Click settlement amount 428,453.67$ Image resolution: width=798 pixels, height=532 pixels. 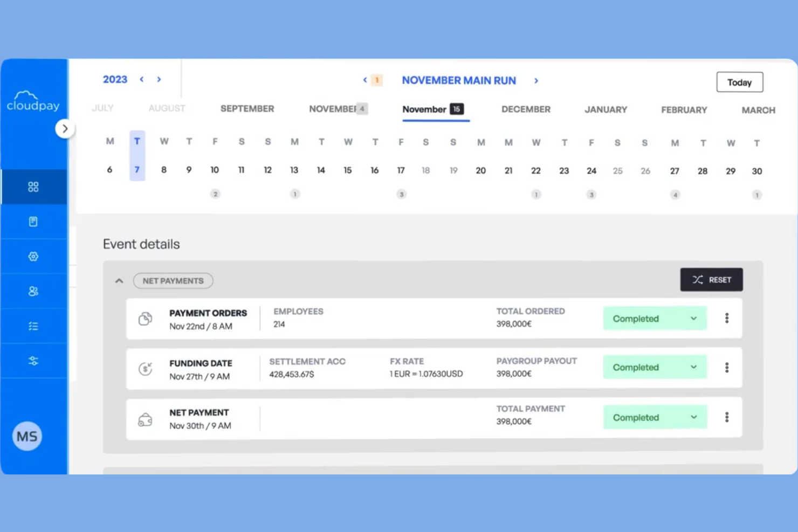click(x=291, y=374)
